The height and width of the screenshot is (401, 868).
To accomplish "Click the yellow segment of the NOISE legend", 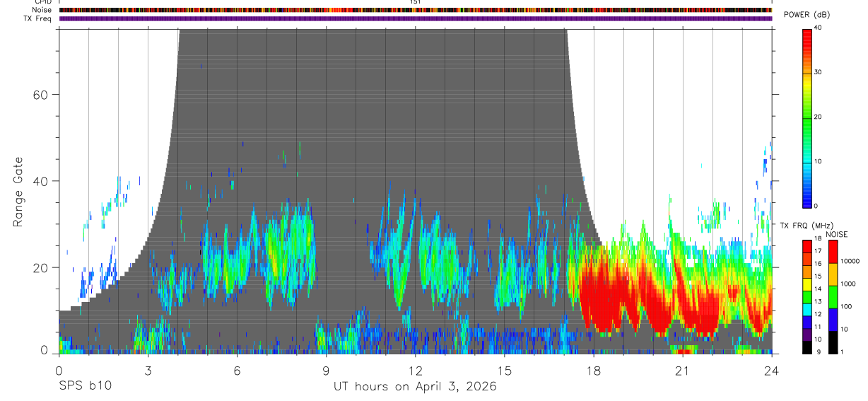I will coord(833,274).
